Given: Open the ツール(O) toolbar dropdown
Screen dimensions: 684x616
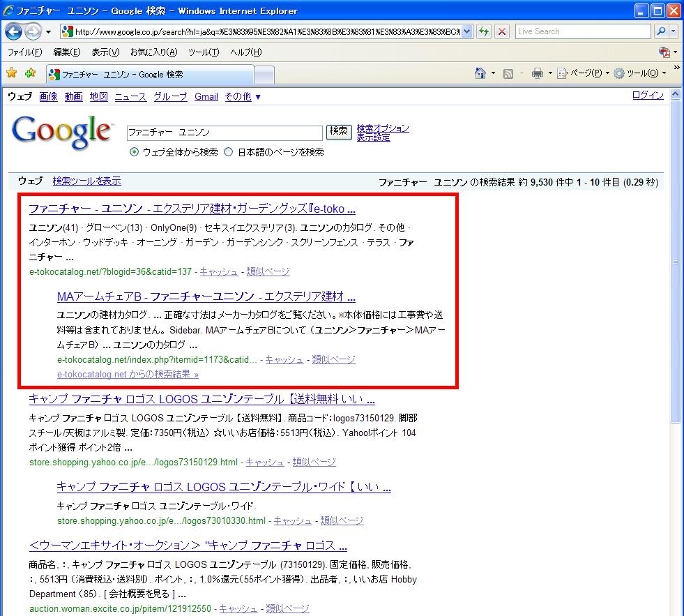Looking at the screenshot, I should point(639,73).
